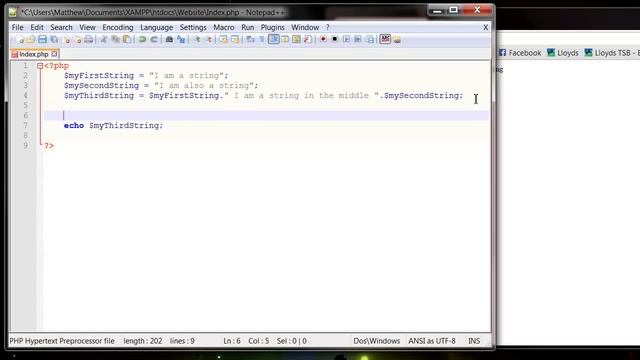Zoom in the editor text

pyautogui.click(x=197, y=40)
